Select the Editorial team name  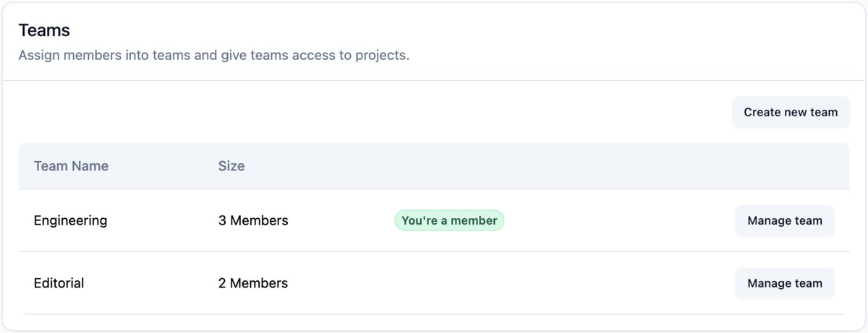coord(59,283)
